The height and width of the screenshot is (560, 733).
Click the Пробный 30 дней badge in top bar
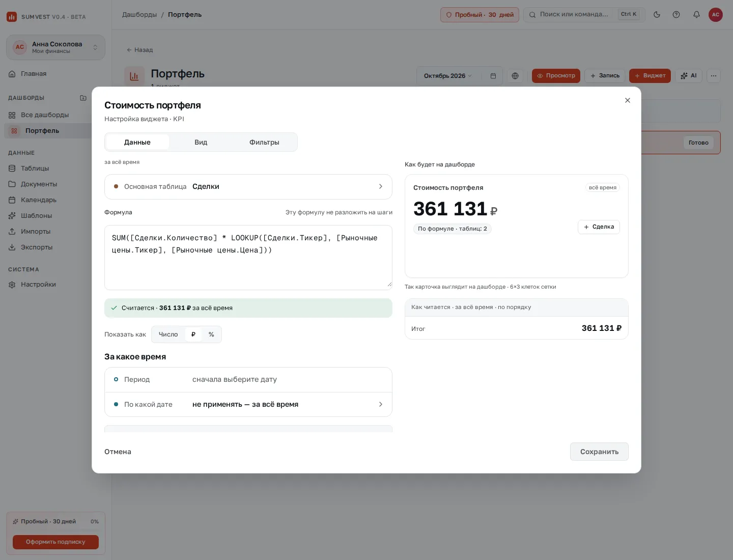[480, 15]
